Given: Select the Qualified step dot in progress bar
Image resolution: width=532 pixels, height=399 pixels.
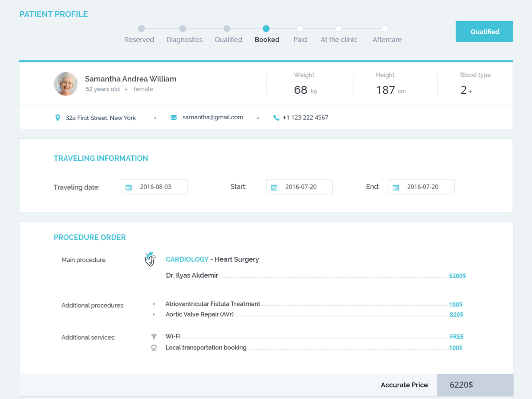Looking at the screenshot, I should pyautogui.click(x=227, y=29).
